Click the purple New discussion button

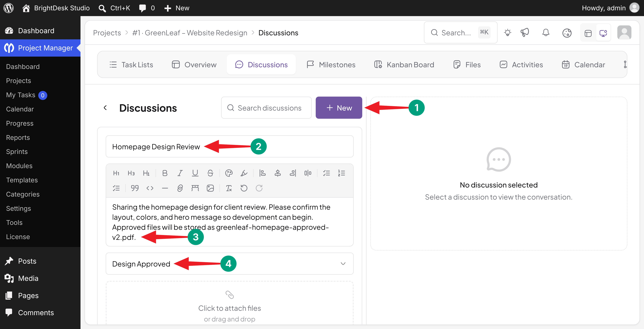tap(339, 108)
